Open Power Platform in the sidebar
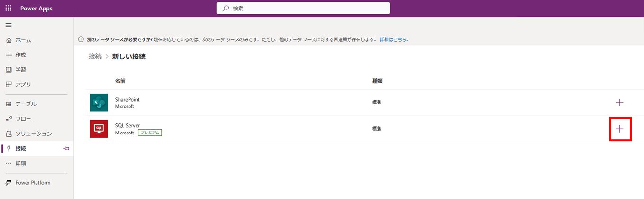The width and height of the screenshot is (644, 199). (37, 183)
